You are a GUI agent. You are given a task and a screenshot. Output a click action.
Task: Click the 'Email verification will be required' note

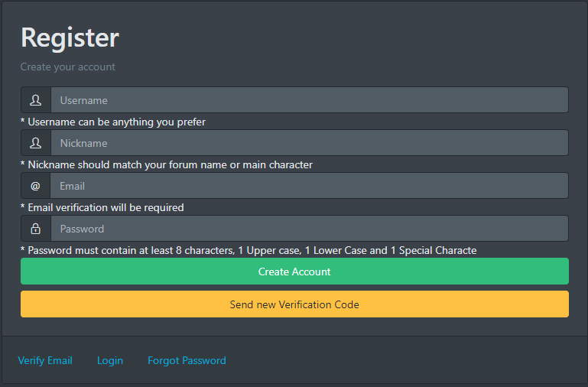pos(102,207)
